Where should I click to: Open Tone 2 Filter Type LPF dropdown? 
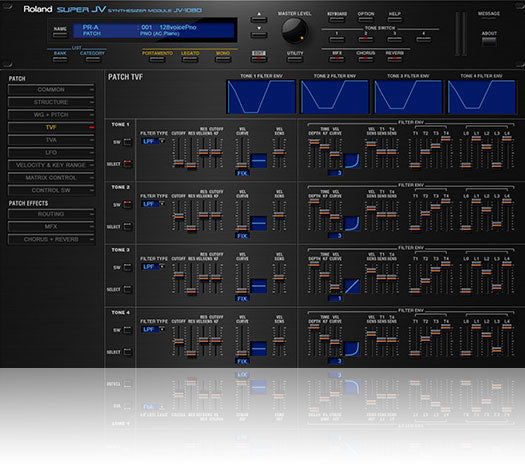pyautogui.click(x=153, y=204)
